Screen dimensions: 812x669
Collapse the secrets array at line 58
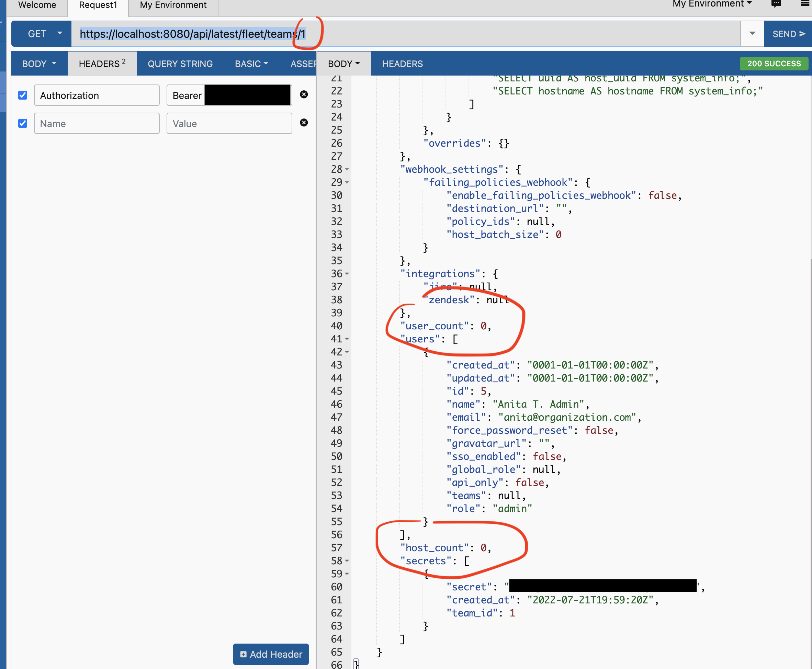(x=347, y=561)
